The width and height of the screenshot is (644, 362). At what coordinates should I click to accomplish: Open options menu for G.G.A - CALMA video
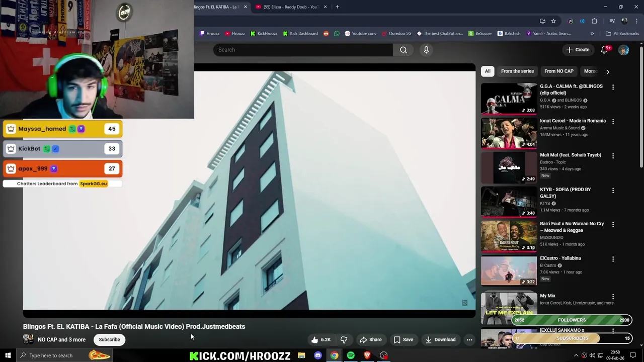[613, 87]
